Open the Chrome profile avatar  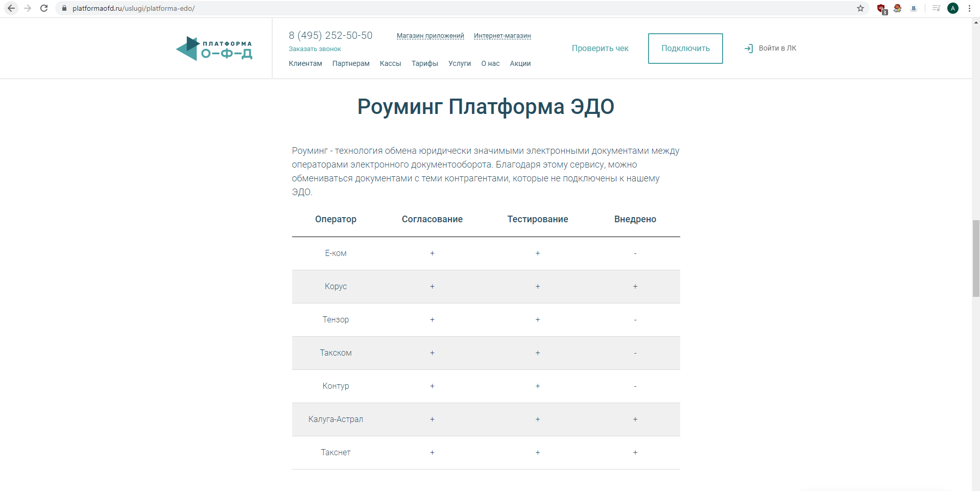[953, 8]
